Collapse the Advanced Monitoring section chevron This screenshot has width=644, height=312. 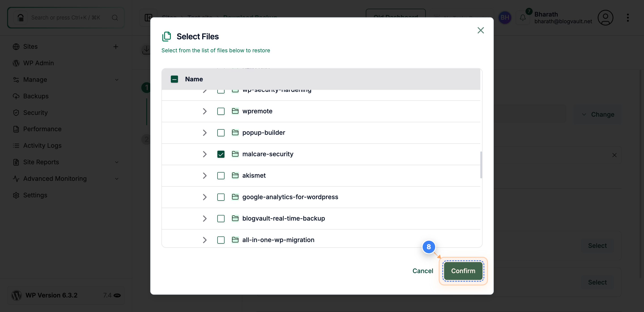pos(117,179)
